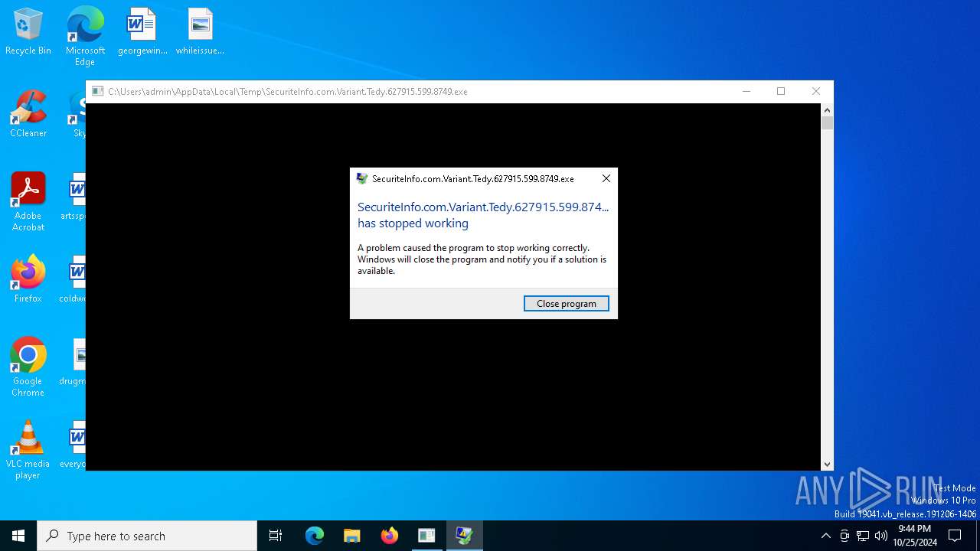The height and width of the screenshot is (551, 980).
Task: Open the Recycle Bin desktop icon
Action: (x=28, y=32)
